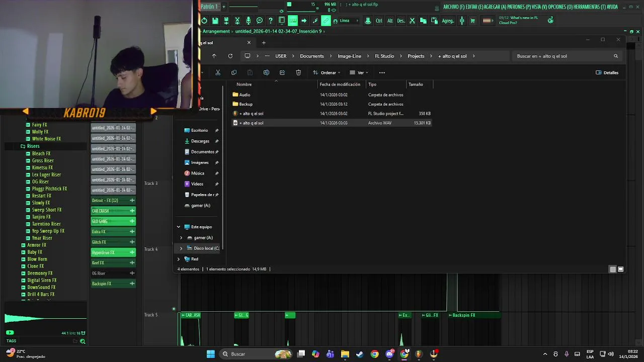Viewport: 644px width, 362px height.
Task: Click the taskbar volume icon
Action: [610, 354]
